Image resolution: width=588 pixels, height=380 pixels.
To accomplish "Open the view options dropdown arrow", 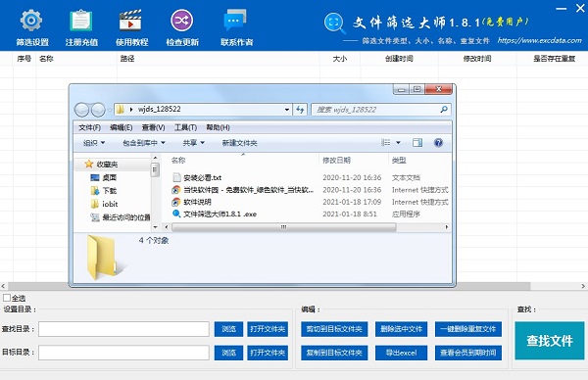I will point(398,142).
